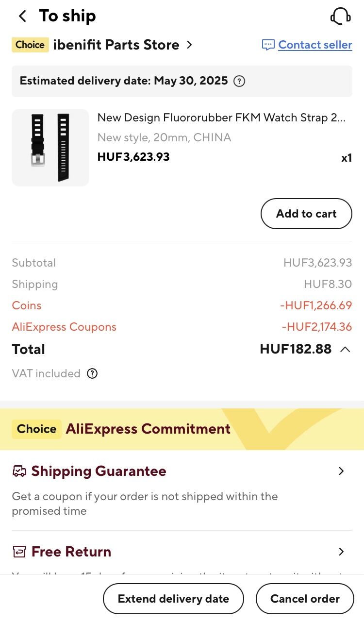Expand Free Return details chevron
The image size is (364, 623).
(341, 552)
